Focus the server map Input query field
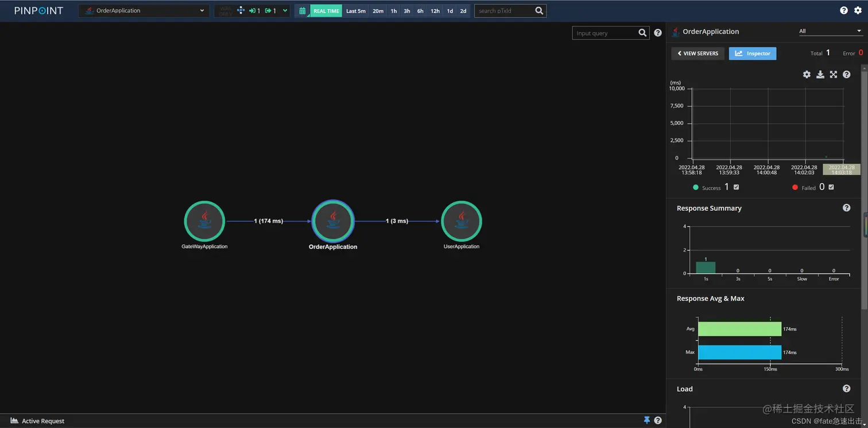This screenshot has width=868, height=428. pyautogui.click(x=604, y=33)
